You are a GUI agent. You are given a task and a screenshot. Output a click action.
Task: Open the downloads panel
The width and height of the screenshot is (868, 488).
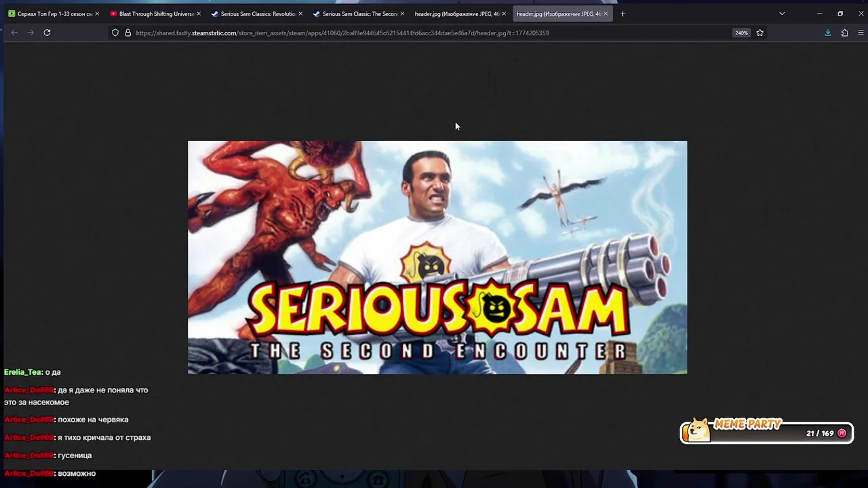(828, 33)
